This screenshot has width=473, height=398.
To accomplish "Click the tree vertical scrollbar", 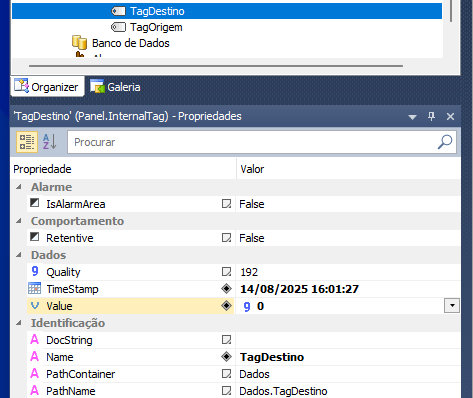I will (x=451, y=11).
